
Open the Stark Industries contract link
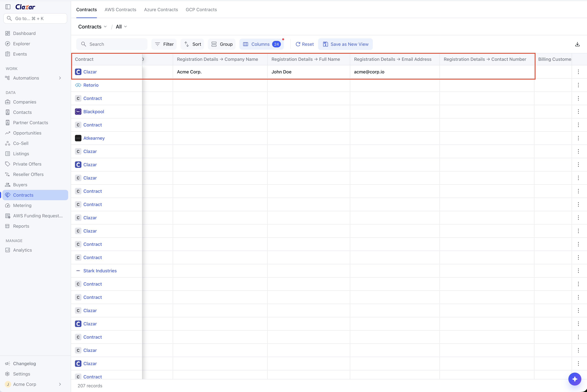[x=100, y=271]
